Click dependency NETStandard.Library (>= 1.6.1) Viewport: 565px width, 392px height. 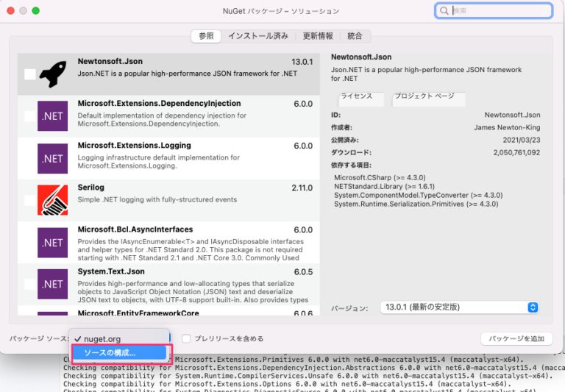[384, 187]
